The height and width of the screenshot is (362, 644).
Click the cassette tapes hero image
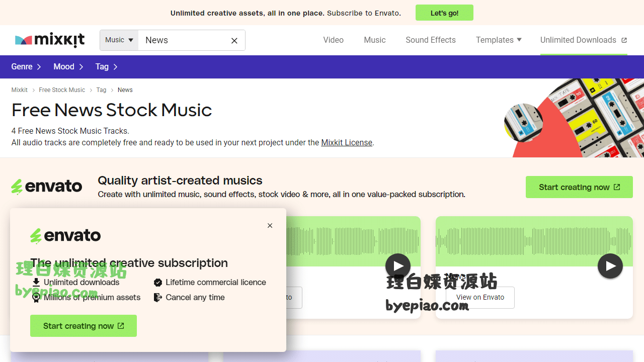[574, 118]
